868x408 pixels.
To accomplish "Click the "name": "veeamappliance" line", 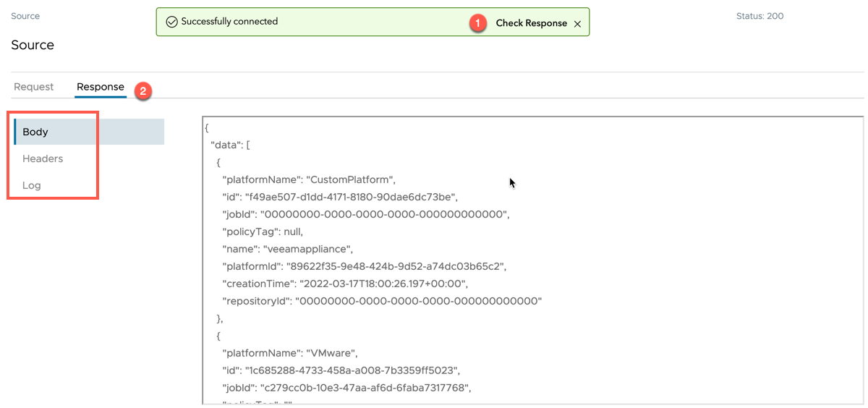I will tap(287, 249).
